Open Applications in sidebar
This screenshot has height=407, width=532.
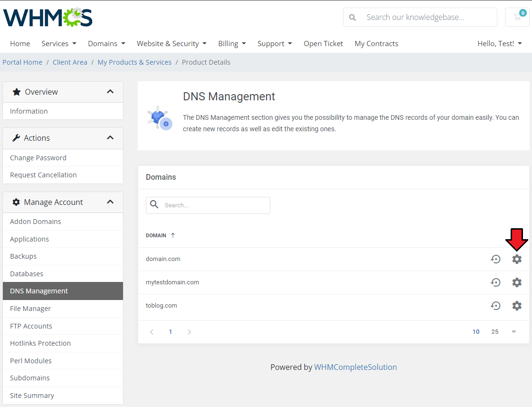(x=63, y=239)
